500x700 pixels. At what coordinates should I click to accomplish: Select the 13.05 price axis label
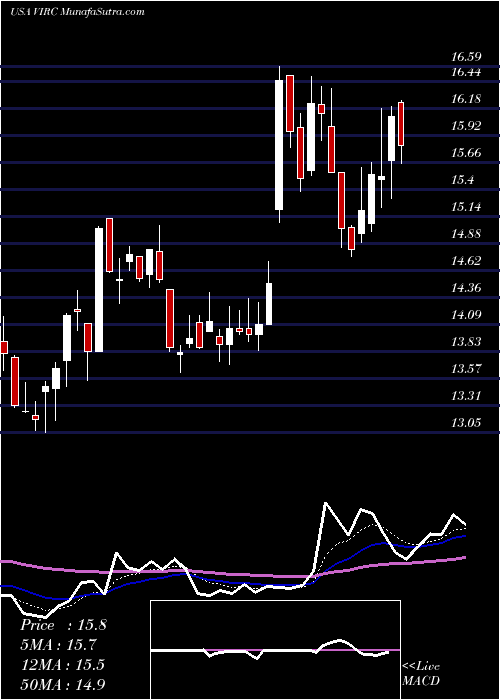466,423
